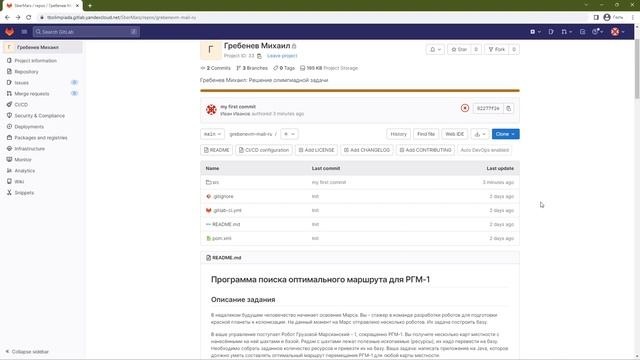This screenshot has width=640, height=360.
Task: Open the download source code dropdown
Action: [x=480, y=134]
